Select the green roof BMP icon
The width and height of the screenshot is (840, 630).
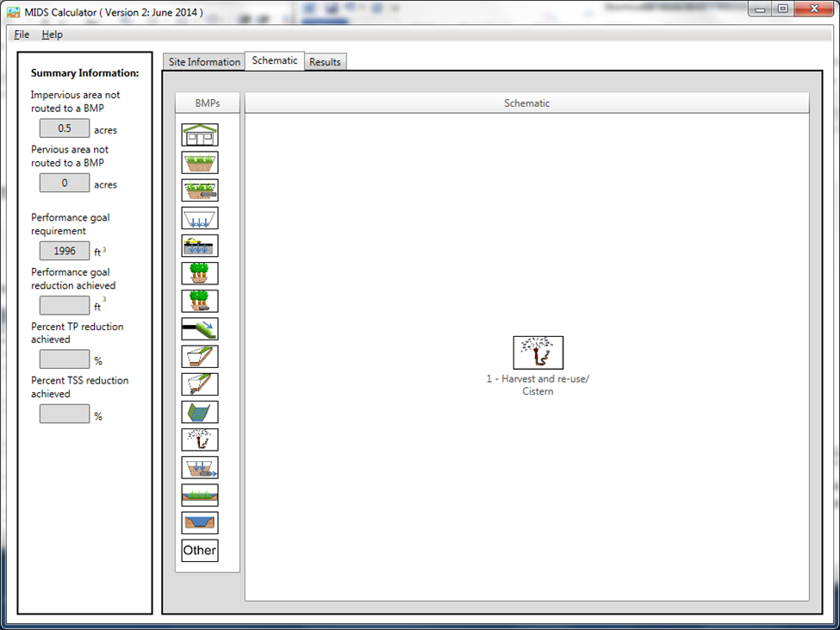[200, 134]
